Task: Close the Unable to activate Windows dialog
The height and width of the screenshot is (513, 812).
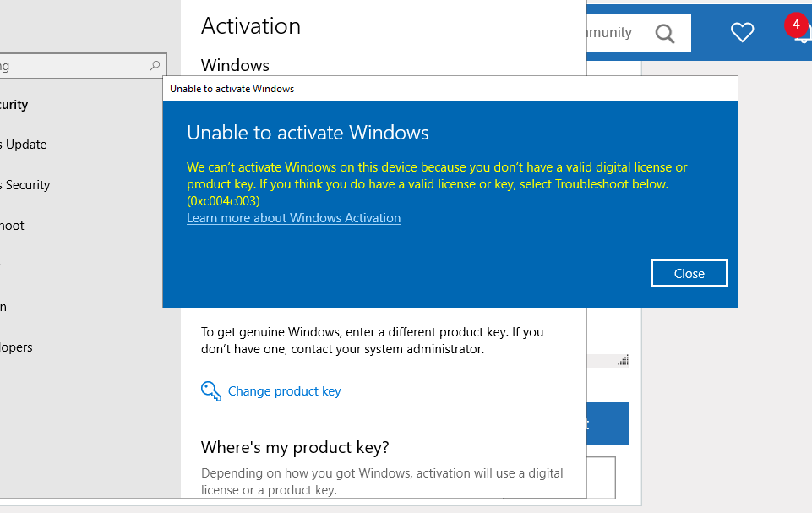Action: point(689,273)
